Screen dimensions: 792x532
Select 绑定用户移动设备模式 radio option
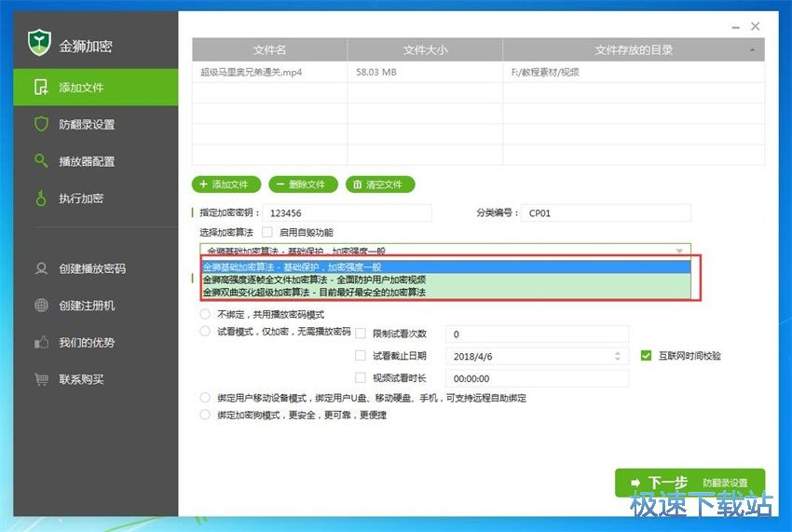coord(205,398)
